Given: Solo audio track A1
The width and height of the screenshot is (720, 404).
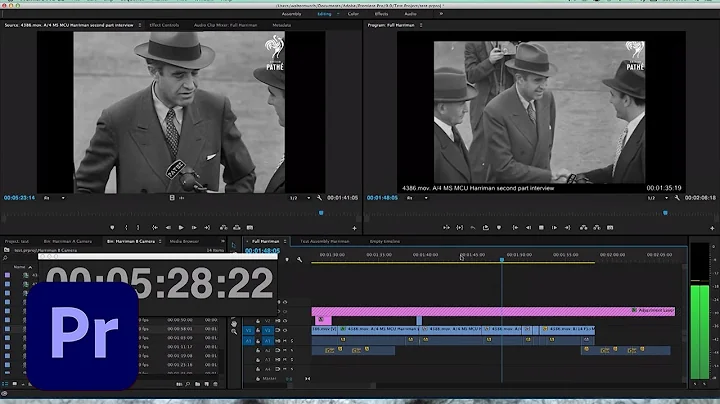Looking at the screenshot, I should pos(292,341).
